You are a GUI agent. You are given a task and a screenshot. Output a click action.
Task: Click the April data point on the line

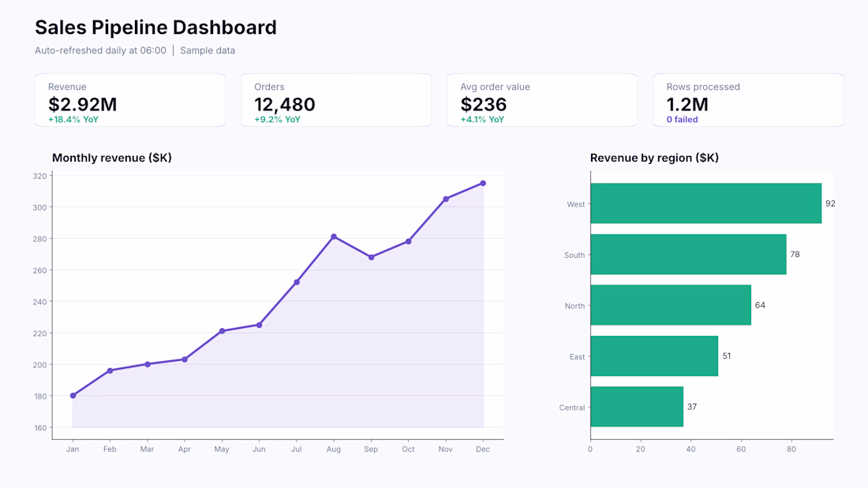[x=185, y=359]
